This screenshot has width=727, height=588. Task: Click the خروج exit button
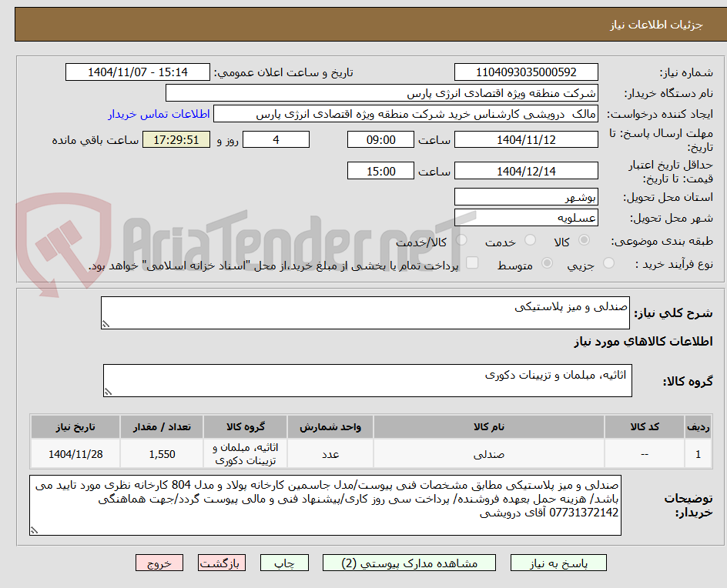[159, 563]
